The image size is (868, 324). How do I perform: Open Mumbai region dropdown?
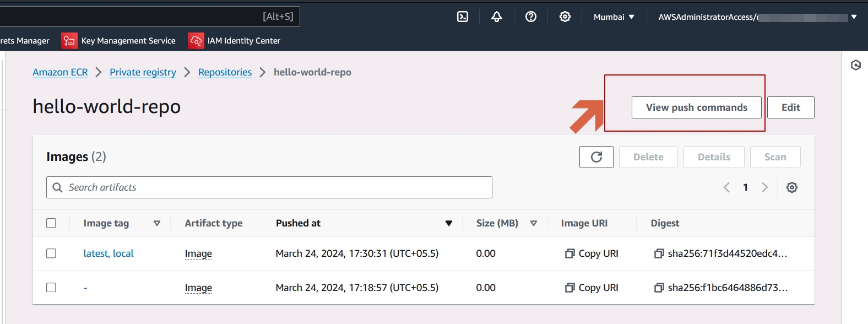click(x=614, y=17)
